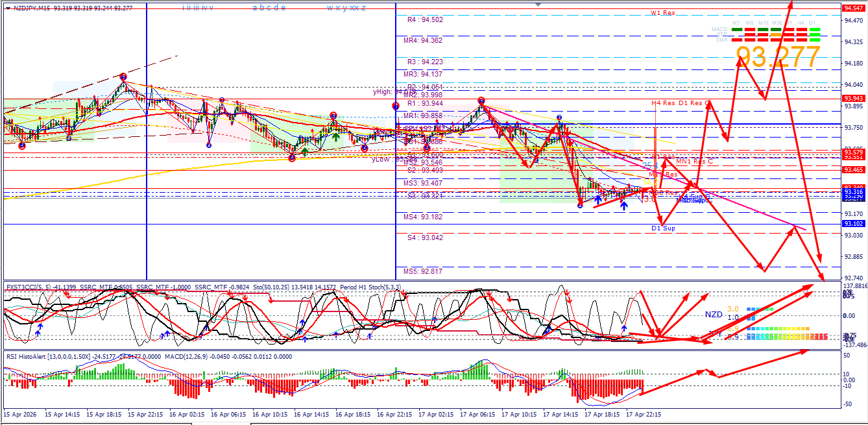The height and width of the screenshot is (425, 868).
Task: Toggle the M5 red MACD cell
Action: tap(750, 30)
